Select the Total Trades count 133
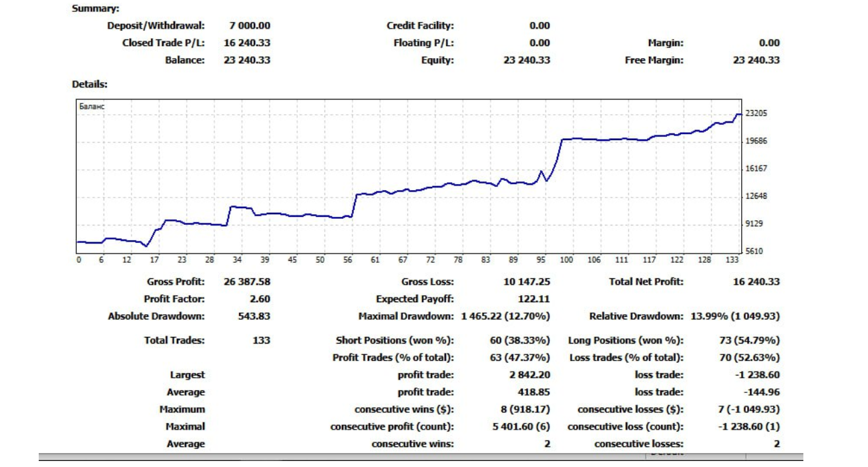 pyautogui.click(x=261, y=340)
